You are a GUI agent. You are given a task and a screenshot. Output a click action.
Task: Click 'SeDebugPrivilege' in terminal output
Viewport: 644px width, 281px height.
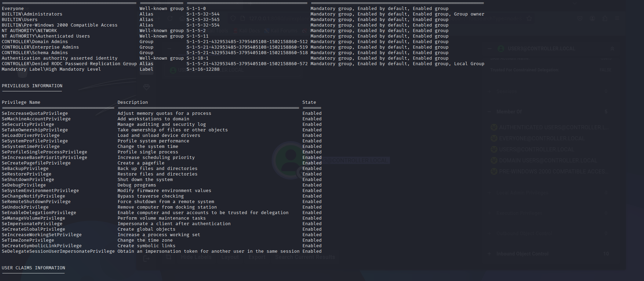[24, 185]
